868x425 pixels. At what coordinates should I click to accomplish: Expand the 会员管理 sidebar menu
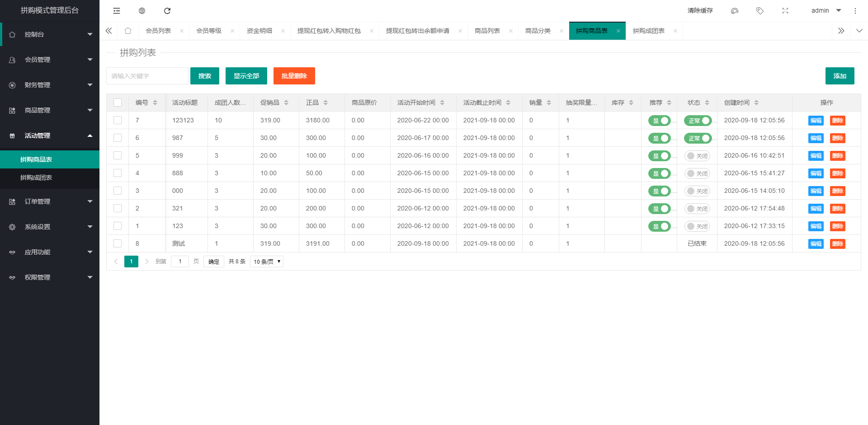coord(50,60)
